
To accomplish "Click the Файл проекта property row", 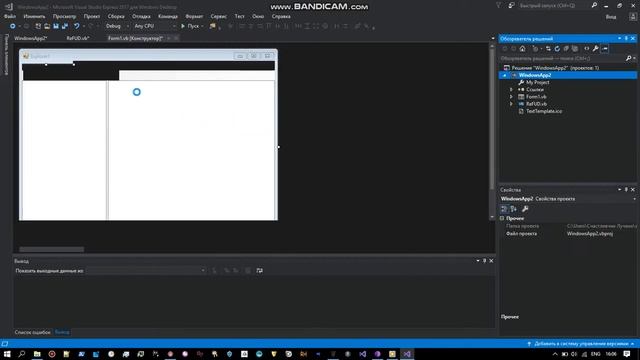I will point(568,234).
